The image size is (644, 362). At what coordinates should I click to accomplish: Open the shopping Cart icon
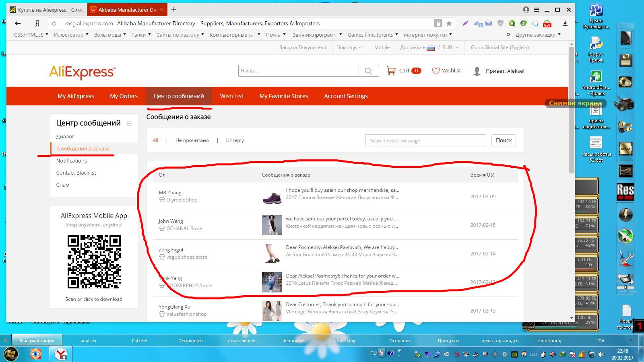coord(391,71)
